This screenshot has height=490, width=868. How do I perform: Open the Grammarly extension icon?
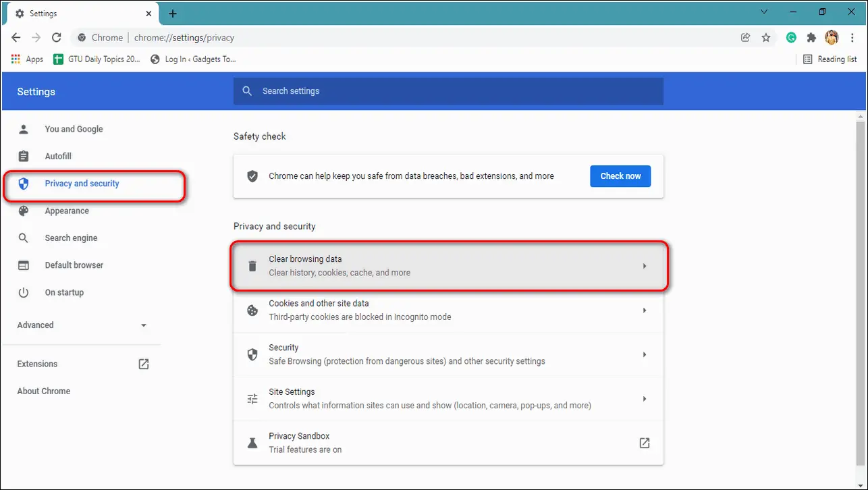pos(791,38)
